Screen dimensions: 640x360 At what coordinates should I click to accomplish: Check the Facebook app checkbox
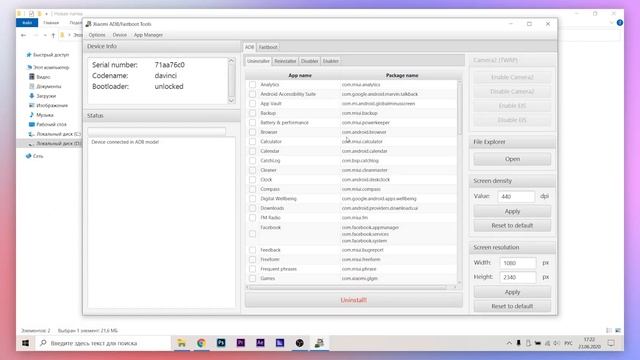[x=253, y=234]
